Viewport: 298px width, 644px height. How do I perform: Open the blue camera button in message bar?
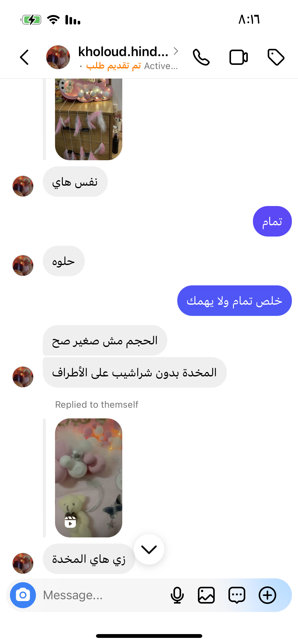(x=23, y=595)
